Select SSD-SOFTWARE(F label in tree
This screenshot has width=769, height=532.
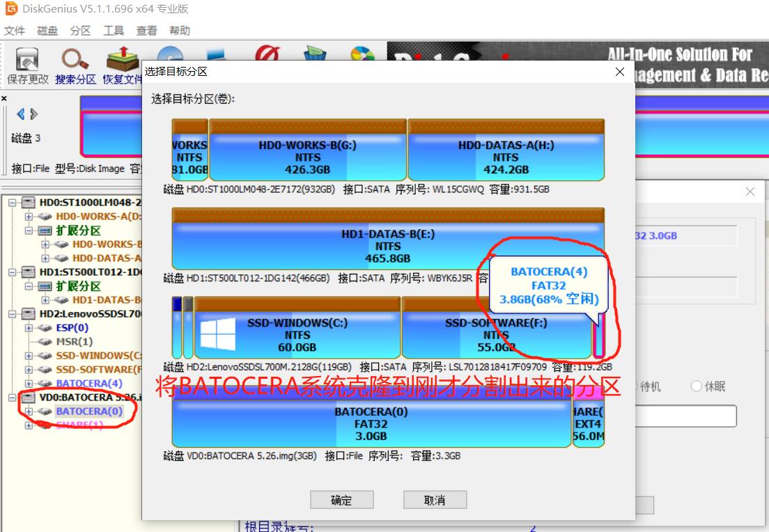pyautogui.click(x=99, y=370)
